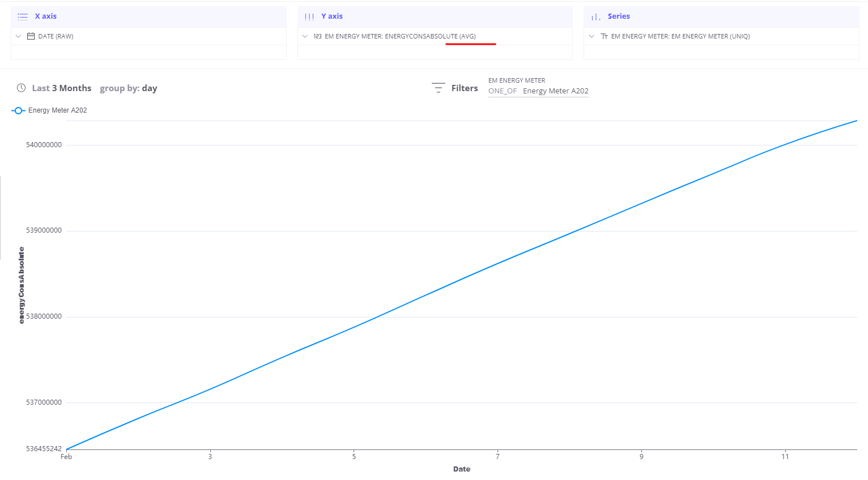Viewport: 868px width, 480px height.
Task: Click the clock icon for time range
Action: [x=22, y=88]
